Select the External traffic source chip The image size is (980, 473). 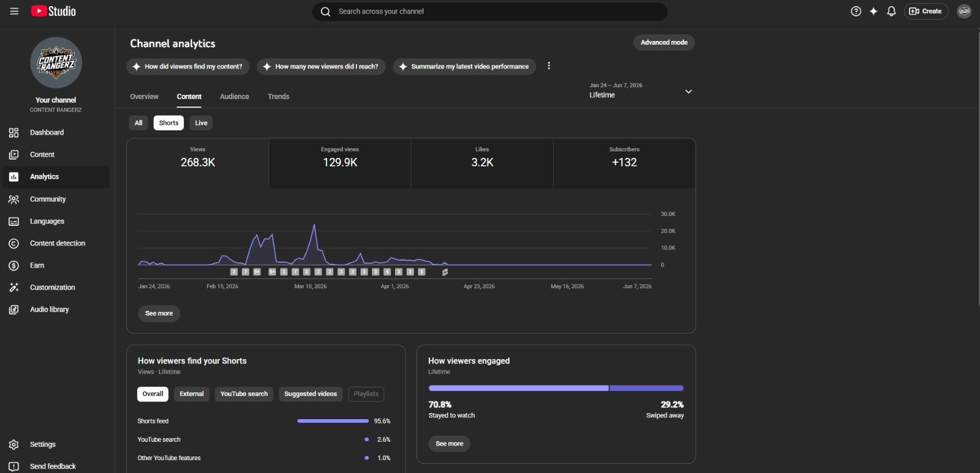(x=192, y=394)
